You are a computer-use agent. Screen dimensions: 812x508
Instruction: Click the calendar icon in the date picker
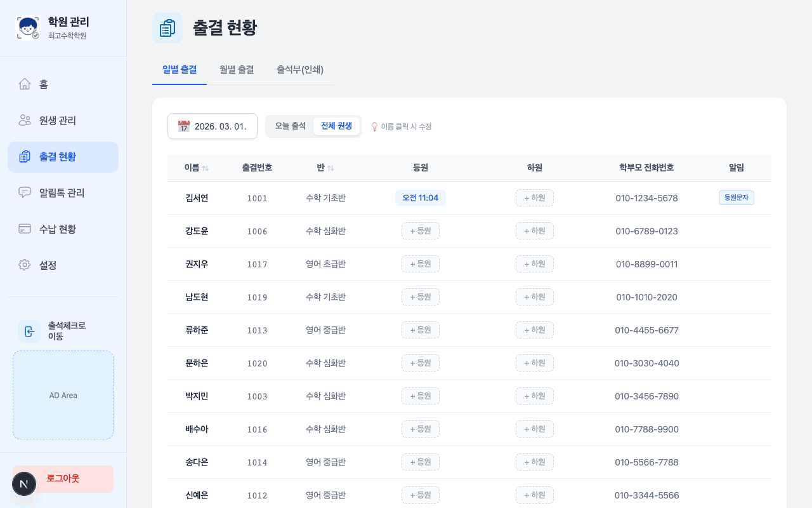coord(183,126)
